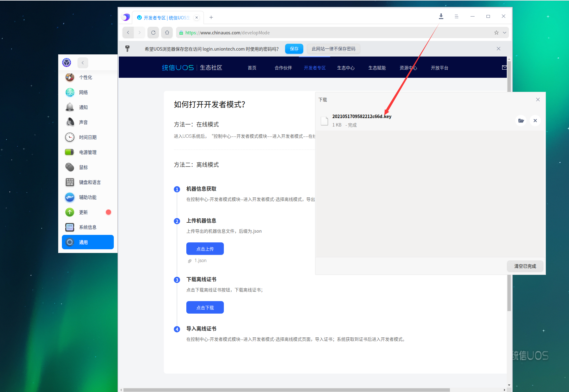Reload the current page
Screen dimensions: 569x392
click(x=153, y=32)
